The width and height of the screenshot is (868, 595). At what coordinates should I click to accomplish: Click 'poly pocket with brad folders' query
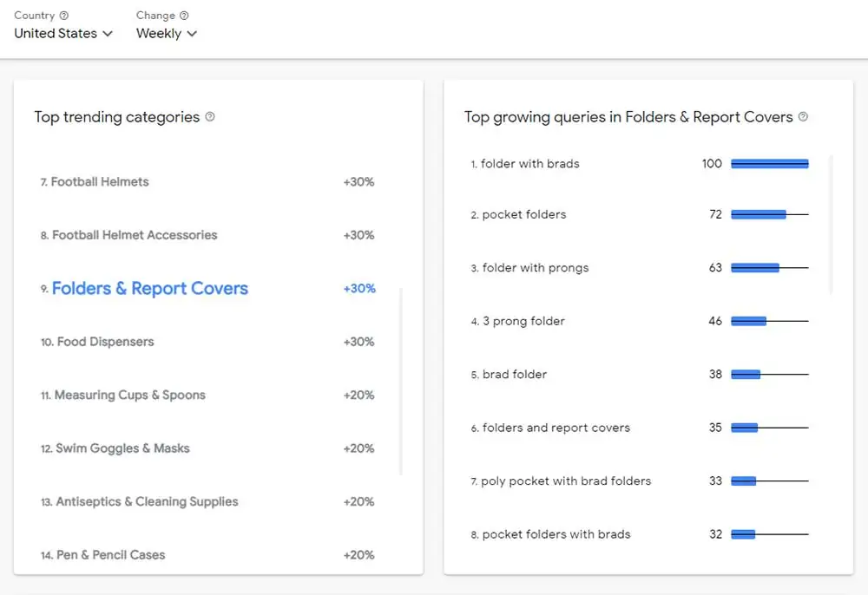(566, 481)
